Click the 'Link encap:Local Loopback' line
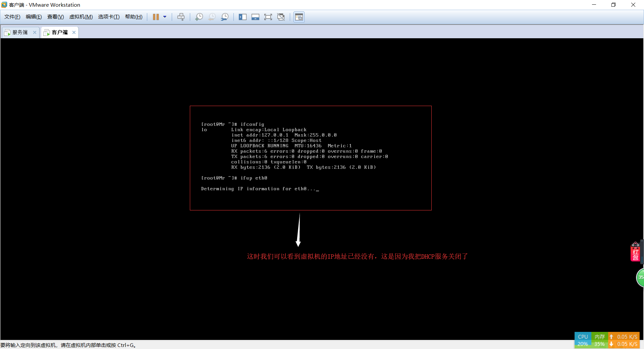The width and height of the screenshot is (644, 349). tap(269, 130)
